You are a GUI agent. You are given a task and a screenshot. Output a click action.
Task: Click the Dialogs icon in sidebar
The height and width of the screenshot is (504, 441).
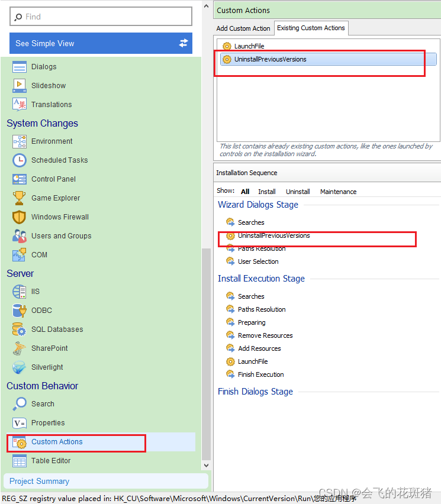(x=20, y=67)
